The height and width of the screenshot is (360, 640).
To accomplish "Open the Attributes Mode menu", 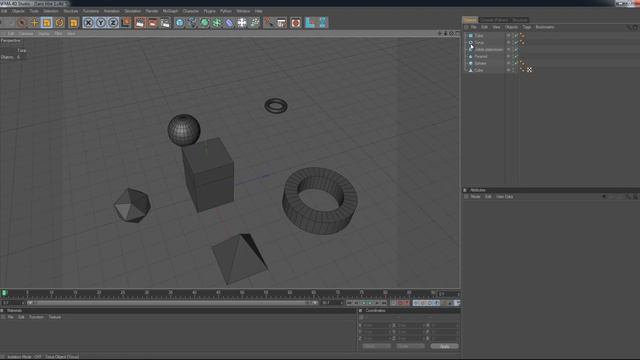I will pos(476,197).
